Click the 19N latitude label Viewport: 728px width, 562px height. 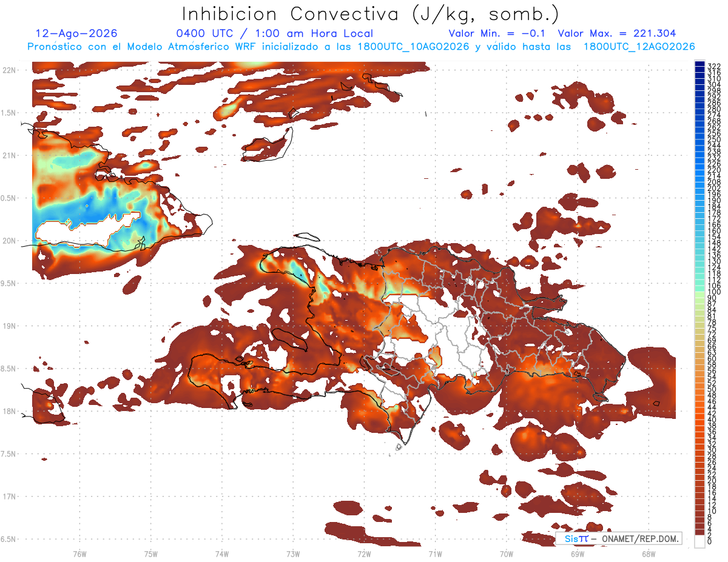point(8,326)
